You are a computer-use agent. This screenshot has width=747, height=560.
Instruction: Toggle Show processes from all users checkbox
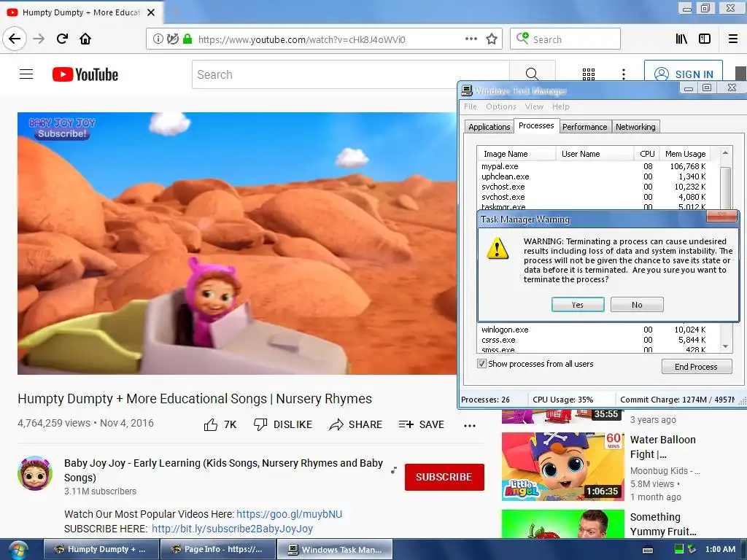481,364
